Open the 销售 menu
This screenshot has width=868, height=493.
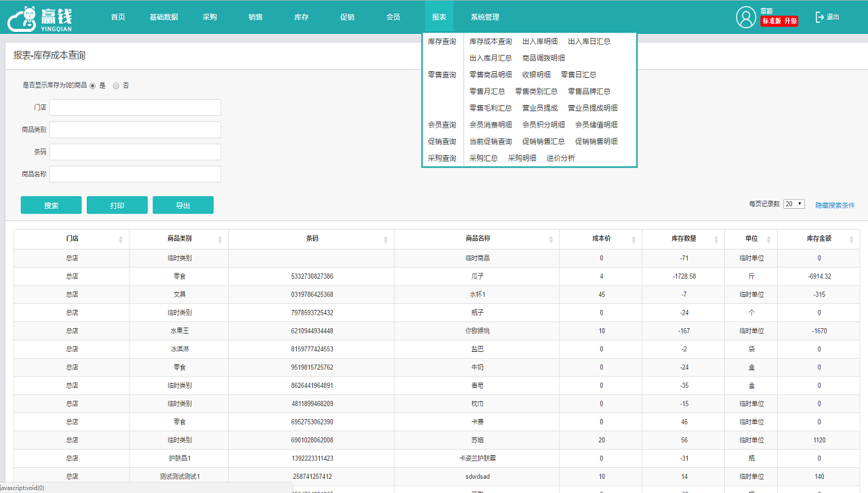click(256, 17)
